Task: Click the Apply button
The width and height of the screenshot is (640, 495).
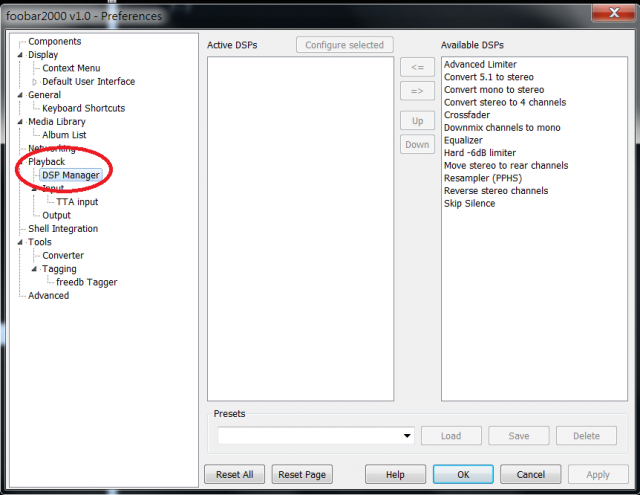Action: pos(598,475)
